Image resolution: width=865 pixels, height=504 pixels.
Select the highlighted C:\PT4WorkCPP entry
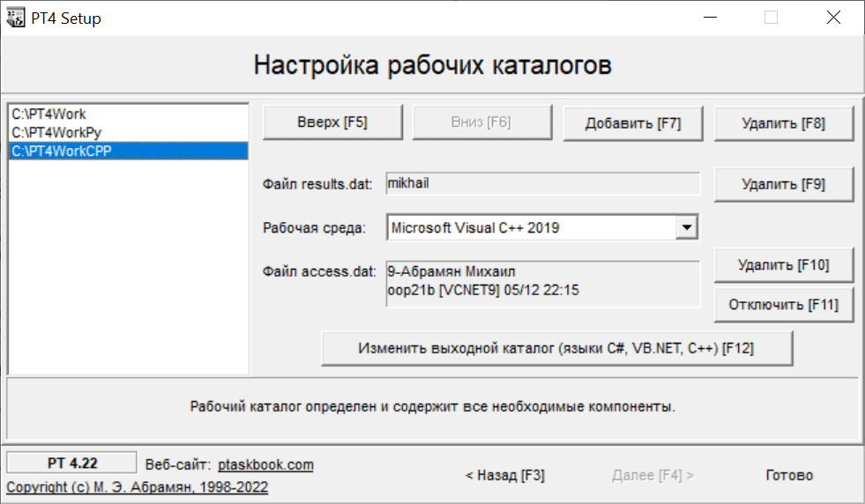[128, 151]
